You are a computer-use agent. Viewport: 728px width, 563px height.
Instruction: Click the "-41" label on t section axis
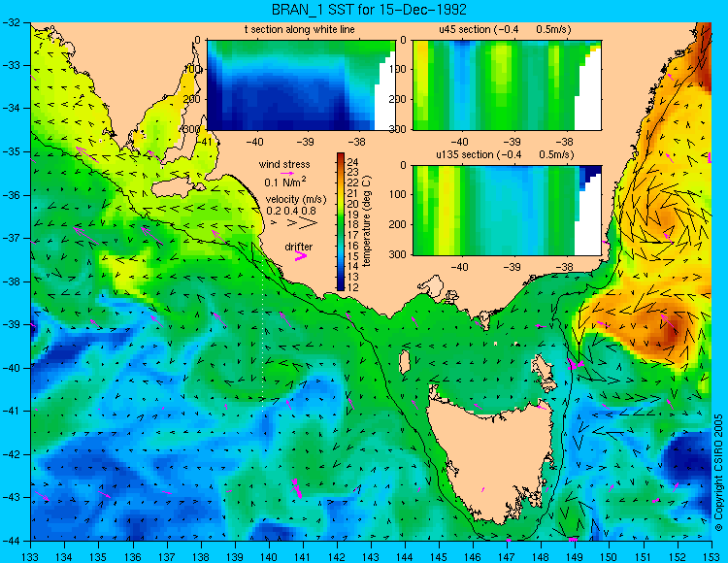point(204,141)
